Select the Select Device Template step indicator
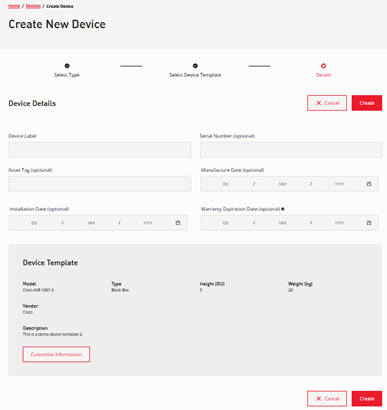Viewport: 387px width, 410px height. pos(195,66)
